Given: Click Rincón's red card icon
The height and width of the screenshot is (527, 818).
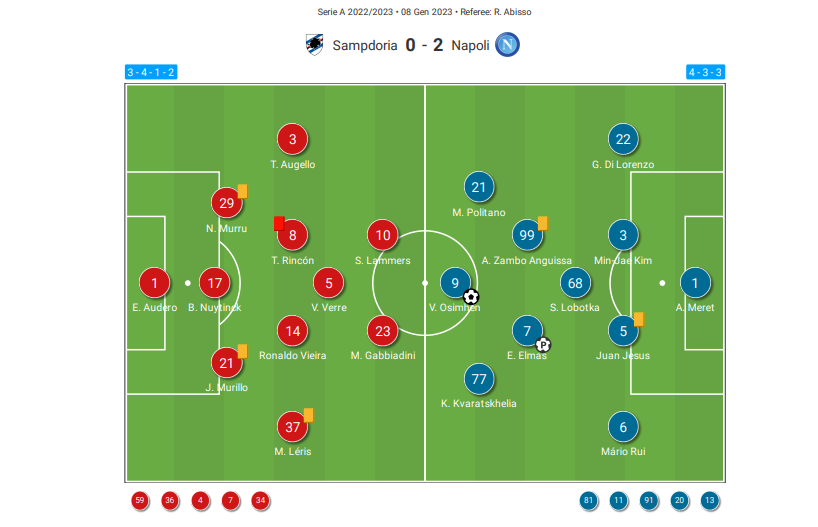Looking at the screenshot, I should [x=279, y=223].
